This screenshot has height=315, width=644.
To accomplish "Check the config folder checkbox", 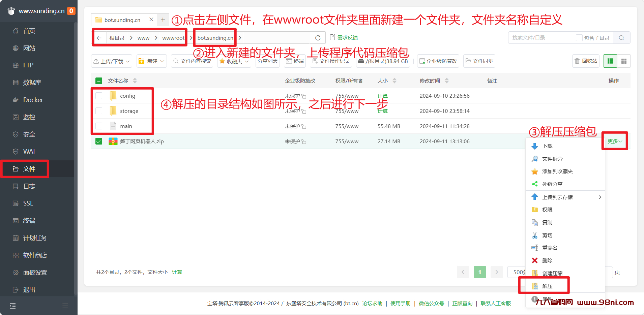I will [99, 96].
